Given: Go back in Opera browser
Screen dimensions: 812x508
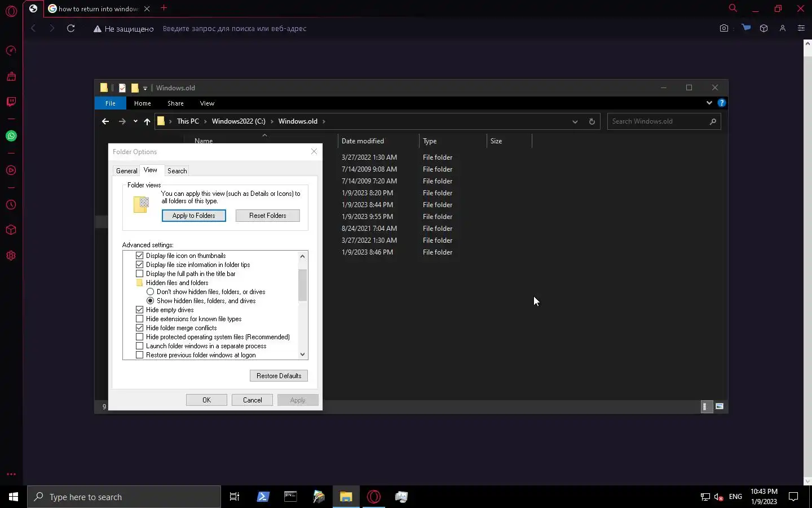Looking at the screenshot, I should pyautogui.click(x=33, y=28).
